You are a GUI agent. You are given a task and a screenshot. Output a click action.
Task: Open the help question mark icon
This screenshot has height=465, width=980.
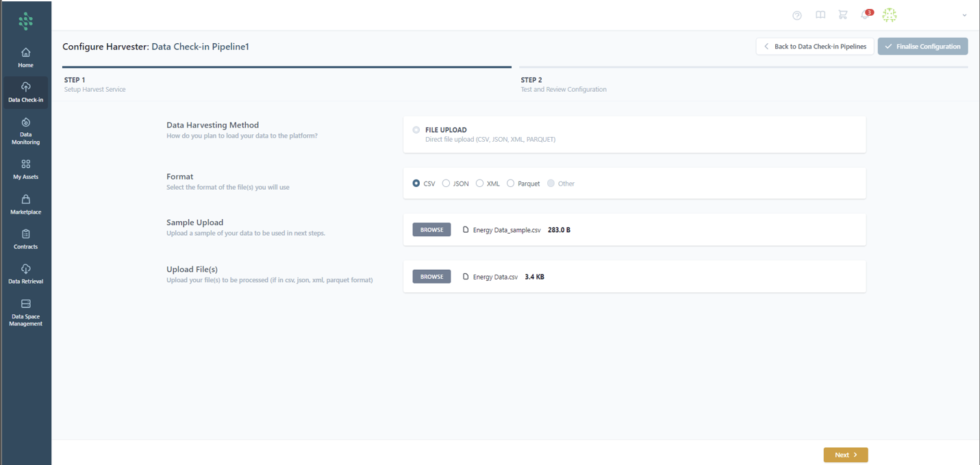(x=796, y=15)
